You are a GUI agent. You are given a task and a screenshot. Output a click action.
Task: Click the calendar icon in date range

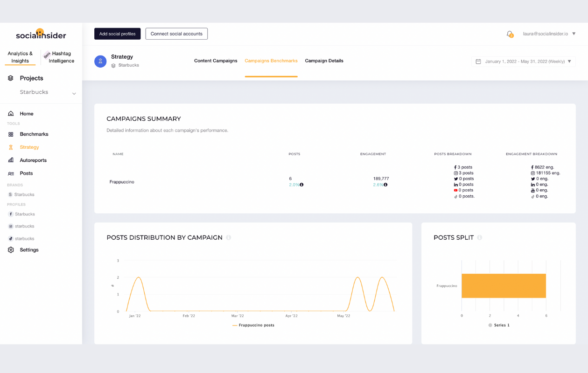click(478, 62)
